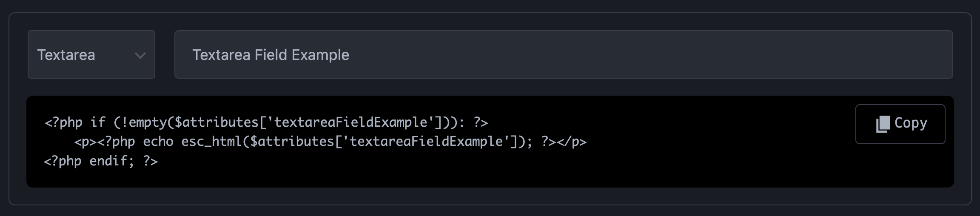
Task: Click the Copy button for the code snippet
Action: click(x=900, y=124)
